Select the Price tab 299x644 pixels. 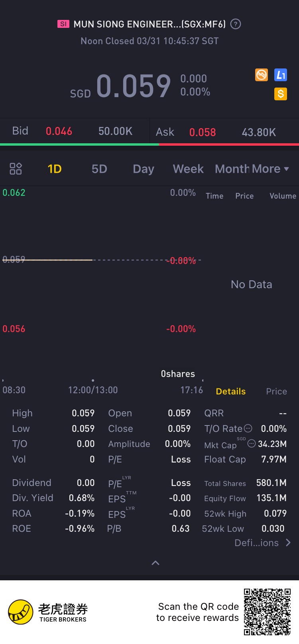pyautogui.click(x=276, y=392)
